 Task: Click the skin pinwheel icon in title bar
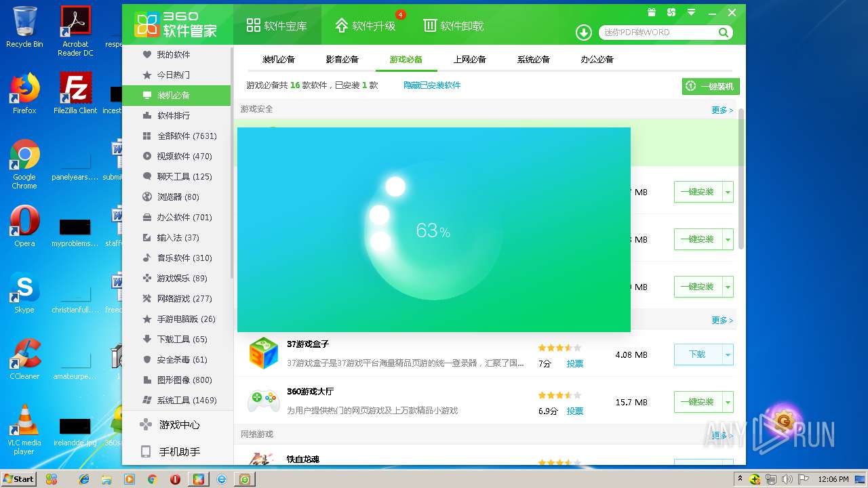tap(671, 12)
